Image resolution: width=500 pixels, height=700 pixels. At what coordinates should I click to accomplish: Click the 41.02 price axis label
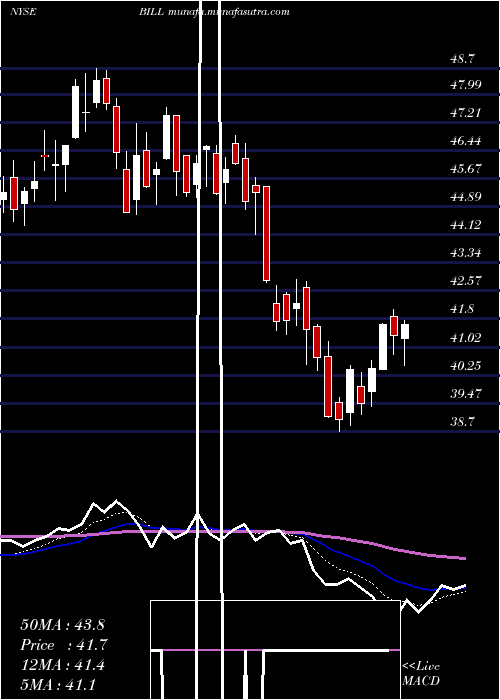[466, 338]
